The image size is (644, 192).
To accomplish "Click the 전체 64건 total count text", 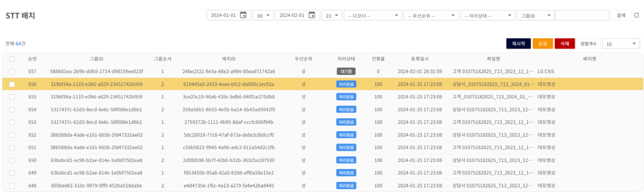I will click(x=15, y=44).
